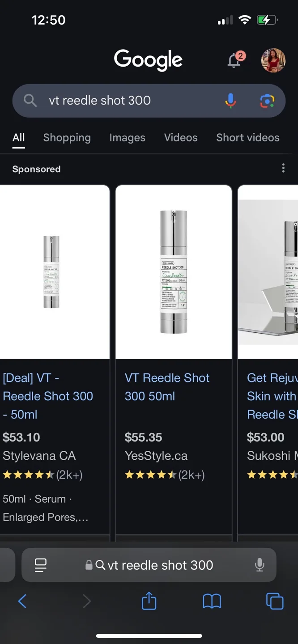This screenshot has height=644, width=298.
Task: Switch to the Shopping tab
Action: point(67,138)
